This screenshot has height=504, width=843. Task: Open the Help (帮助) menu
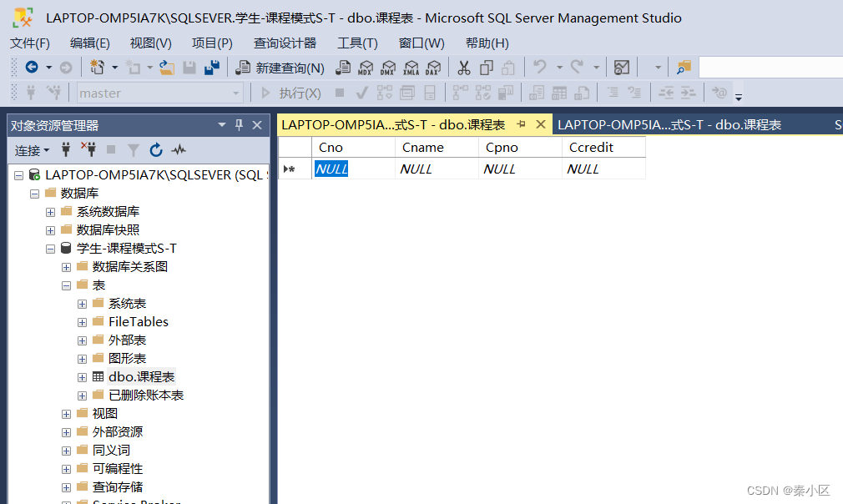tap(487, 43)
